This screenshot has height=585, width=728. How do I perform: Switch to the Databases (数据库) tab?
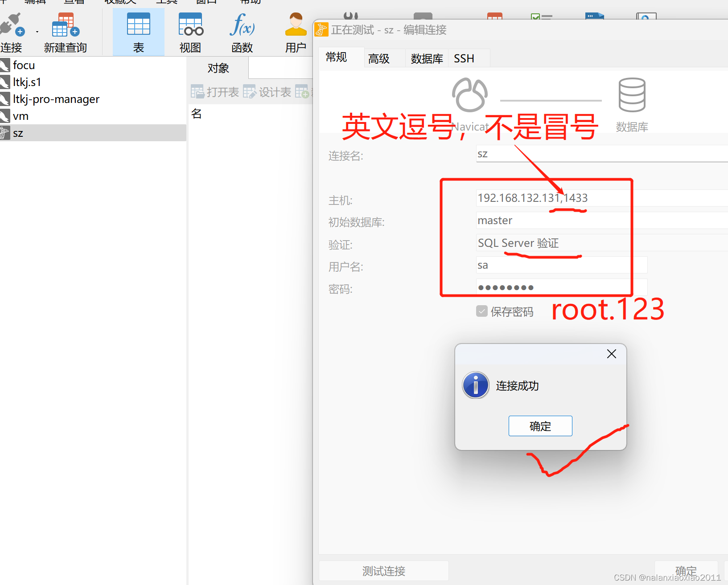point(427,58)
